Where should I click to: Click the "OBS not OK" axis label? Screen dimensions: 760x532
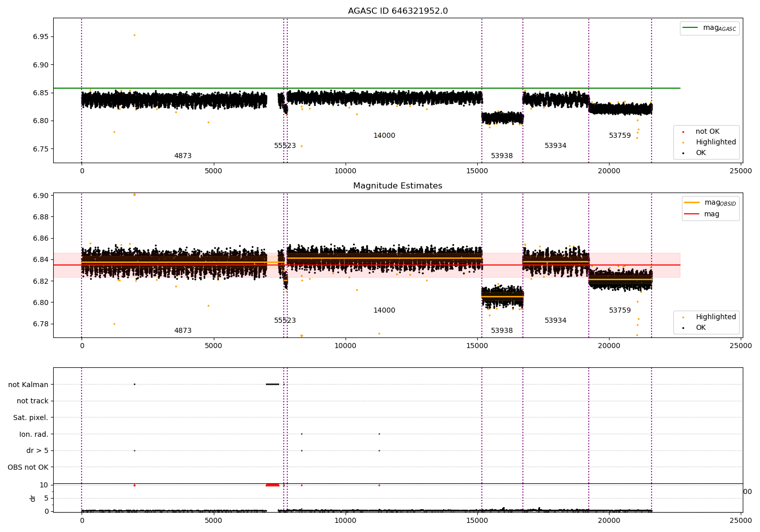(x=28, y=468)
